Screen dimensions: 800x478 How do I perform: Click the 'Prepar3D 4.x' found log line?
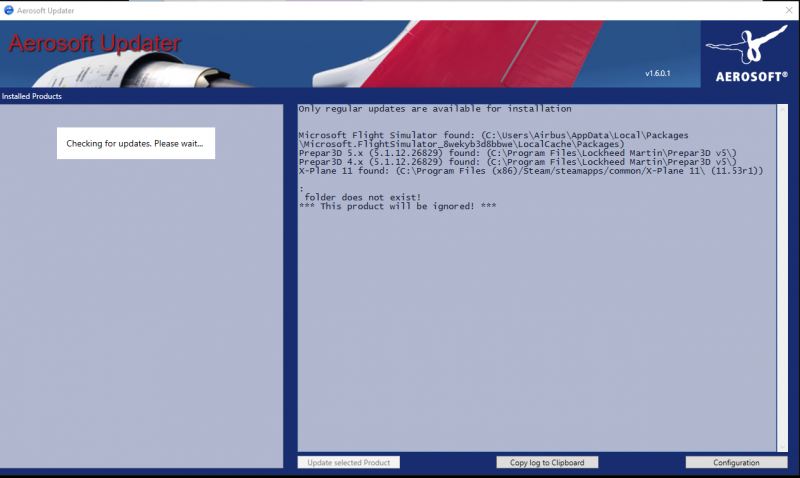click(518, 162)
